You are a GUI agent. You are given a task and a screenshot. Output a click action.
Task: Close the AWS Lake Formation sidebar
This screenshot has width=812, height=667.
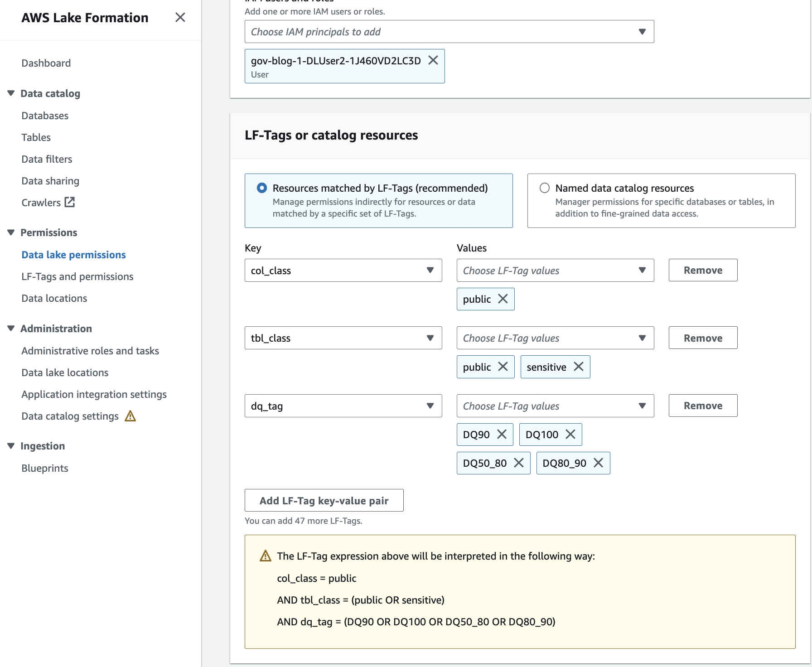[180, 18]
